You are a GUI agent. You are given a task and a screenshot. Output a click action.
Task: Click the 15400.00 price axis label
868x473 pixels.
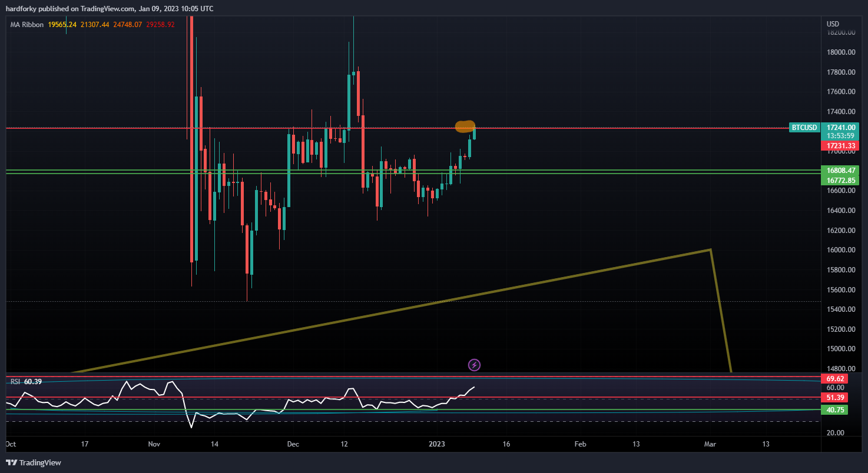tap(841, 309)
